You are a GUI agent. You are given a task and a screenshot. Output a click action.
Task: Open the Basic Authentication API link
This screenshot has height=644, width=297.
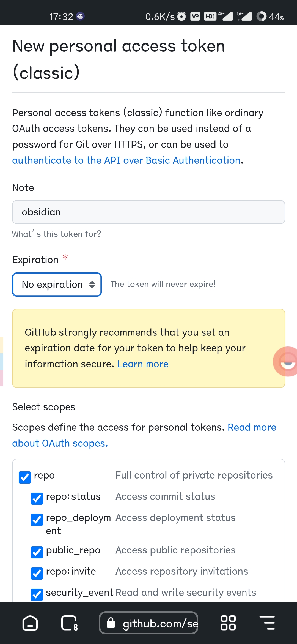126,160
